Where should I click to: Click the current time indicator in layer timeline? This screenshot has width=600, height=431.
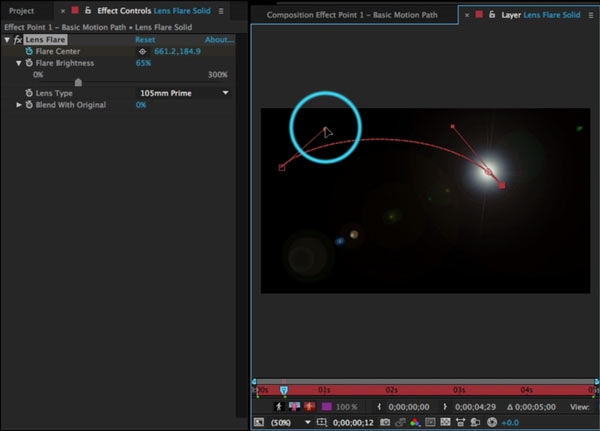(284, 390)
